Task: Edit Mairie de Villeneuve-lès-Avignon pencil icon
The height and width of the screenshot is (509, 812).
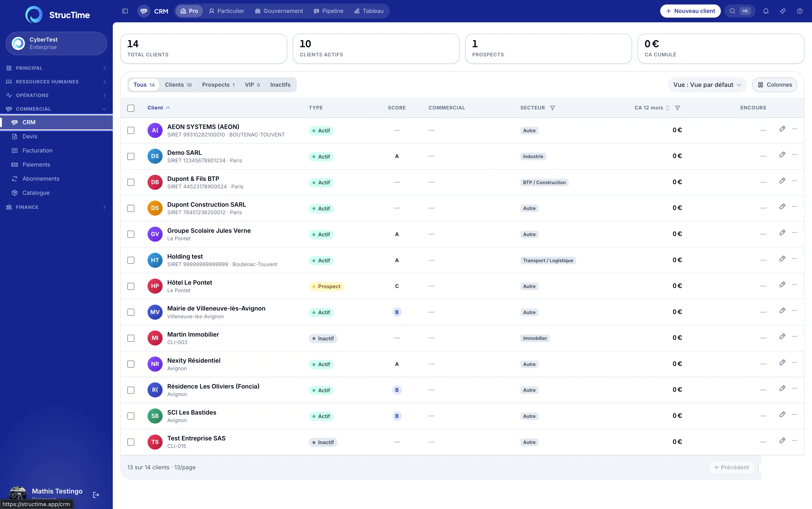Action: [x=782, y=310]
